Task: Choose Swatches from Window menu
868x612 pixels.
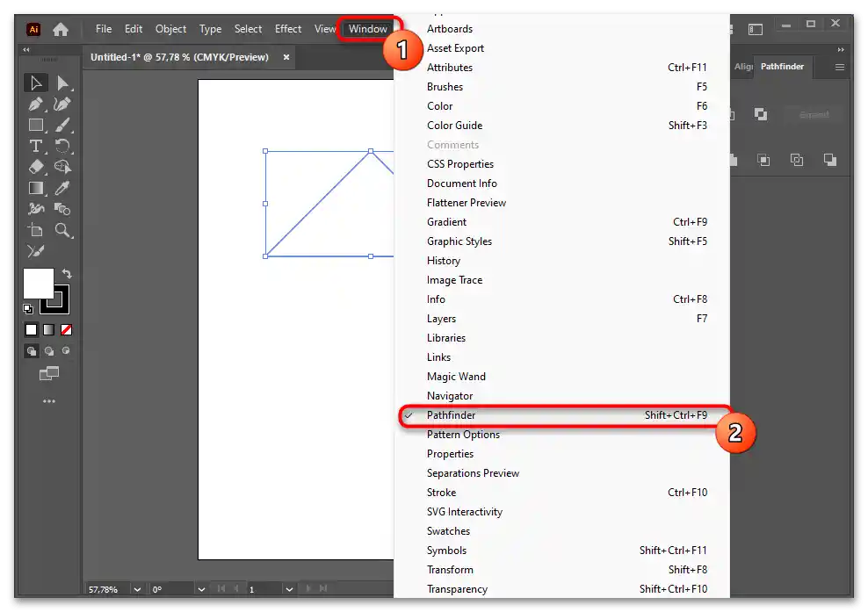Action: pyautogui.click(x=563, y=531)
